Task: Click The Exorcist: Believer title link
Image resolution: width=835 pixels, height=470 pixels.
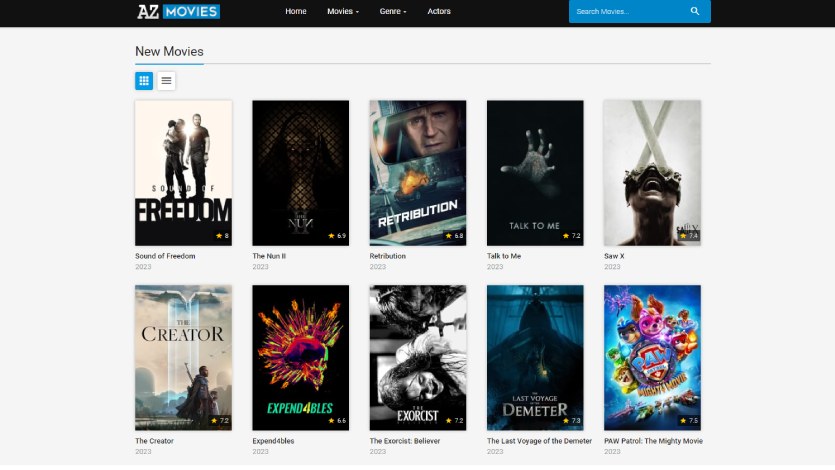Action: [405, 441]
